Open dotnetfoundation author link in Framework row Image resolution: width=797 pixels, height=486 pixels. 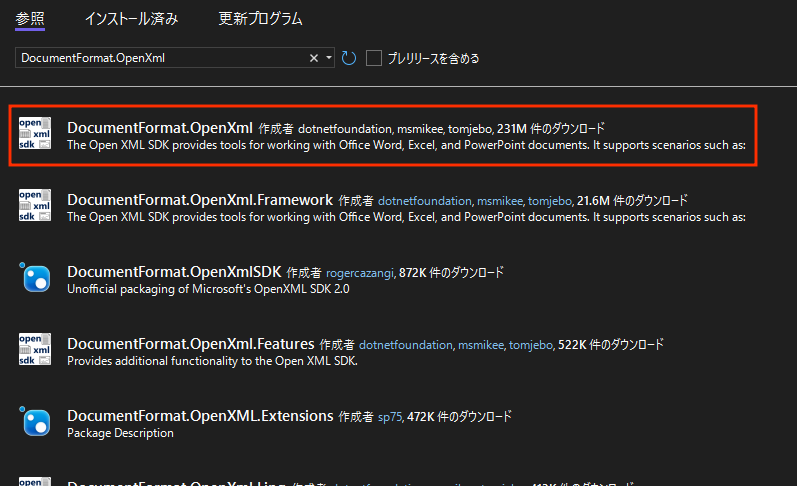[x=424, y=201]
